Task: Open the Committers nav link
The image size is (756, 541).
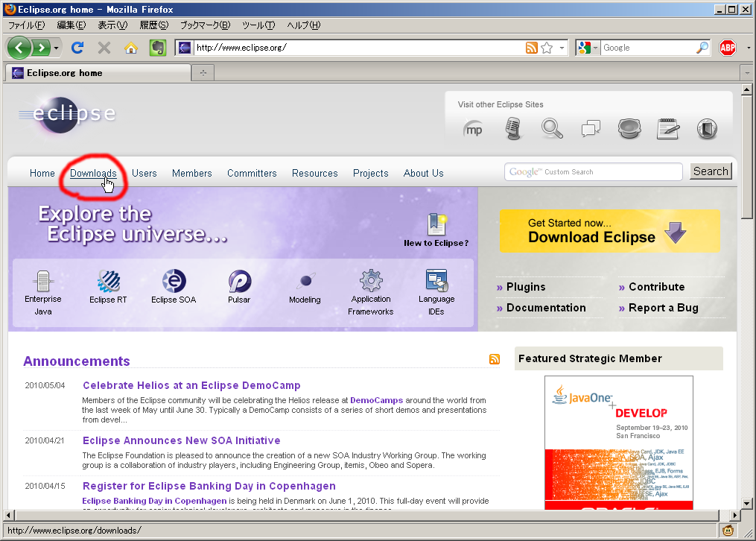Action: [252, 173]
